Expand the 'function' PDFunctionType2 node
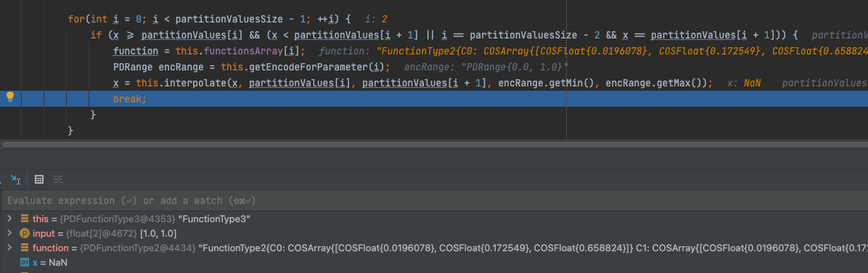This screenshot has width=868, height=273. (x=9, y=248)
